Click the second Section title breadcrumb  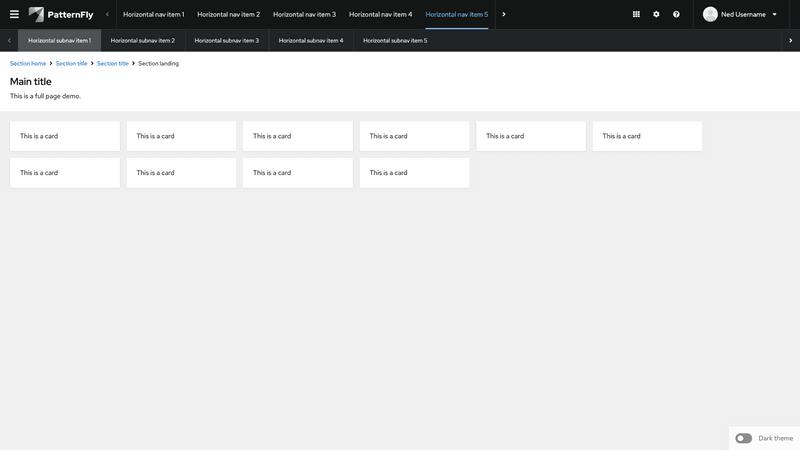click(x=112, y=63)
